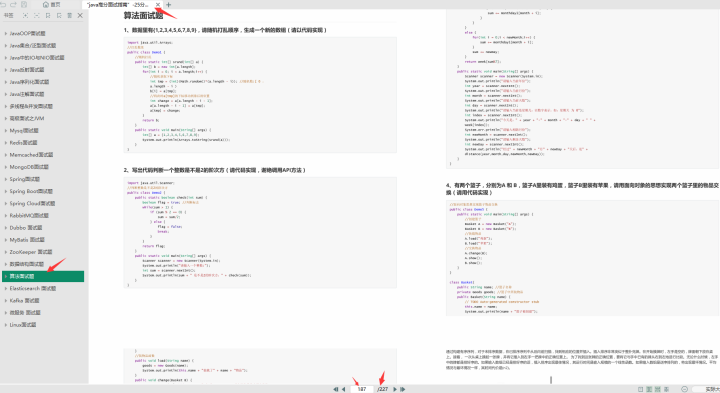Viewport: 720px width, 393px height.
Task: Click the add sub-bookmark icon
Action: [59, 16]
